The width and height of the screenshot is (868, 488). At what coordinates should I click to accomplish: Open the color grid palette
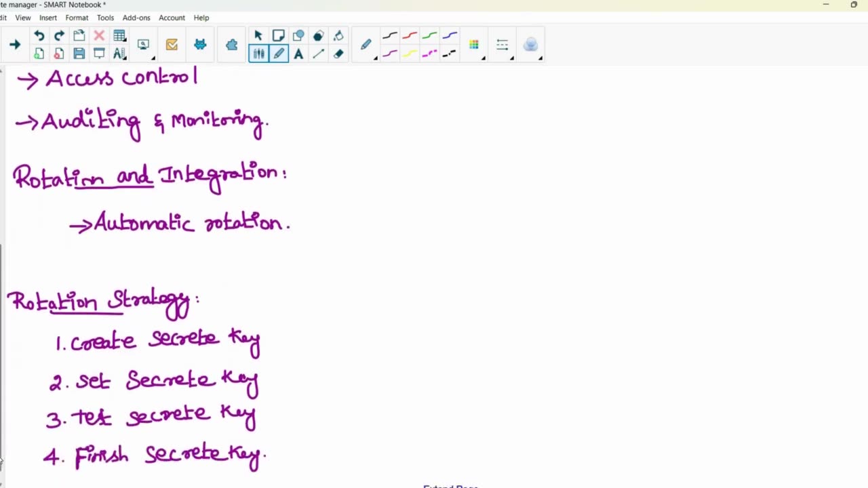point(474,45)
